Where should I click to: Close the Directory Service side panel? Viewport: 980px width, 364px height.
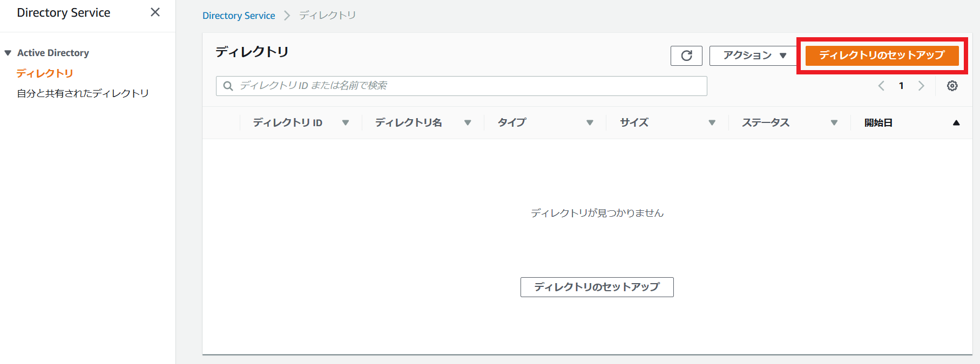coord(155,12)
